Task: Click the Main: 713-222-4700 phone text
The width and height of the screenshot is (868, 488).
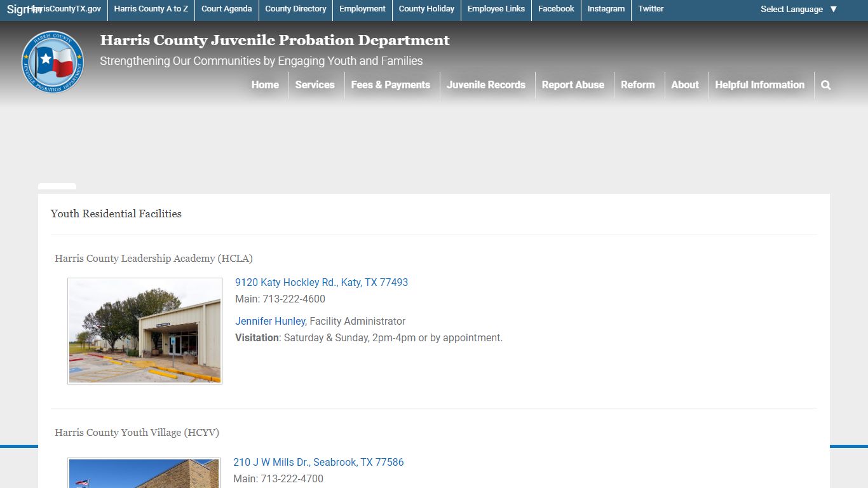Action: (x=278, y=479)
